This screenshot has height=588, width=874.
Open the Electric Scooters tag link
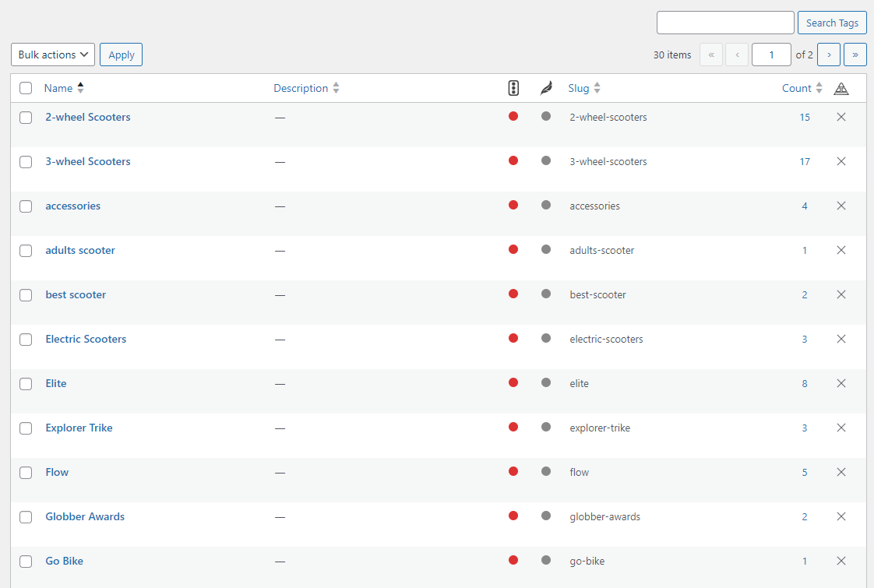coord(86,339)
